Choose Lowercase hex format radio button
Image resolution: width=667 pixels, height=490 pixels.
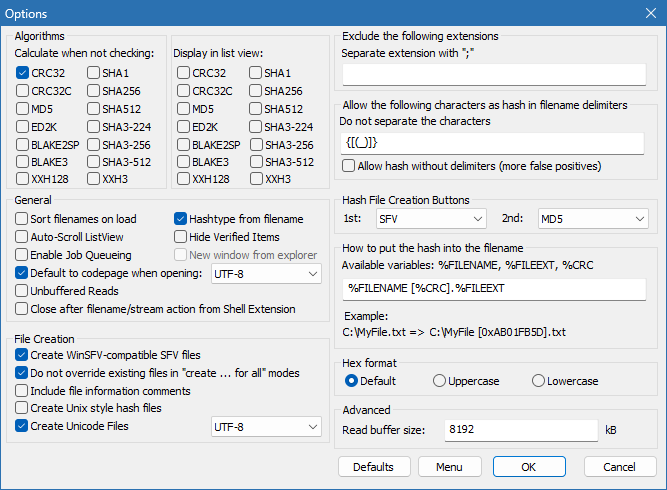click(539, 381)
